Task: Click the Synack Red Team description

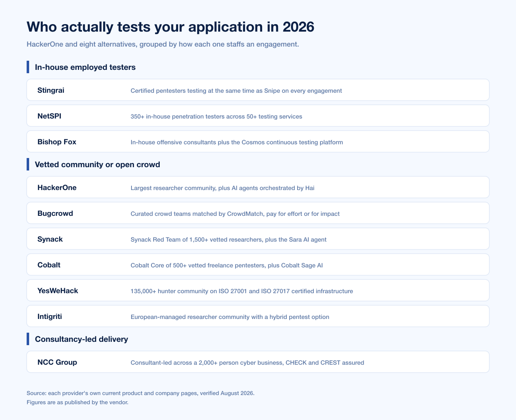Action: point(228,240)
